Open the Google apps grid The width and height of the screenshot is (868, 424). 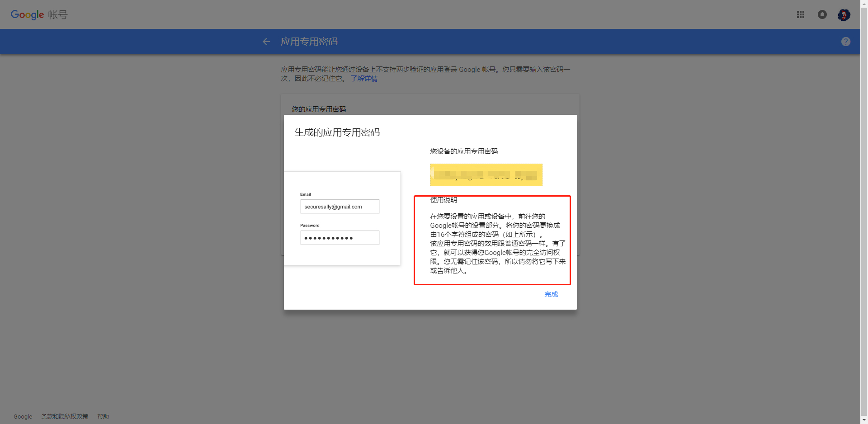pyautogui.click(x=801, y=14)
